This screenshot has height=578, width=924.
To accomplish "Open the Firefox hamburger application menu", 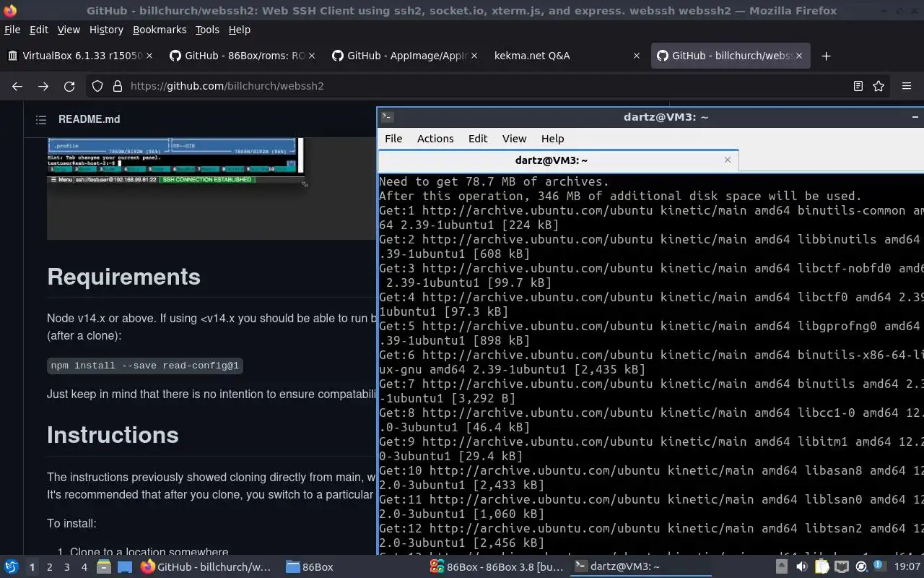I will click(907, 86).
